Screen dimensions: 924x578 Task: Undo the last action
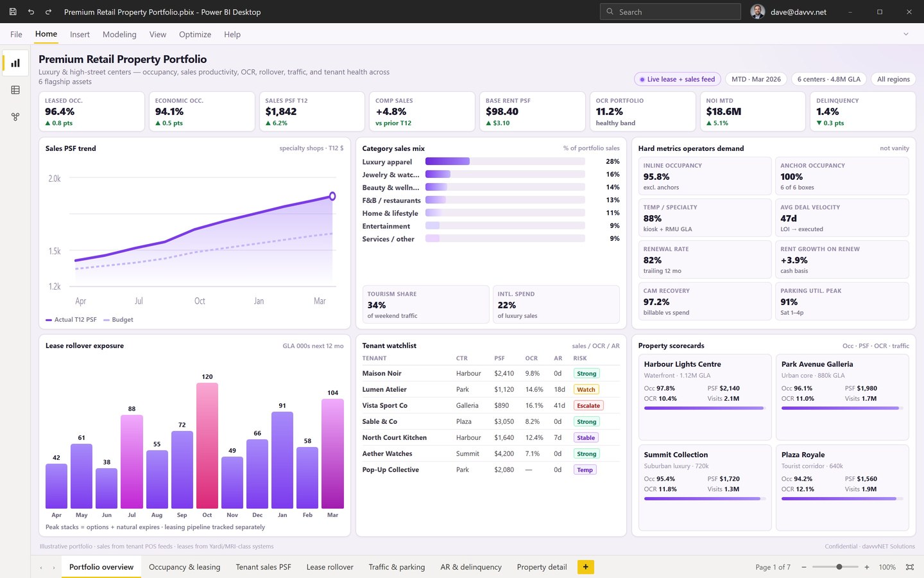coord(31,12)
